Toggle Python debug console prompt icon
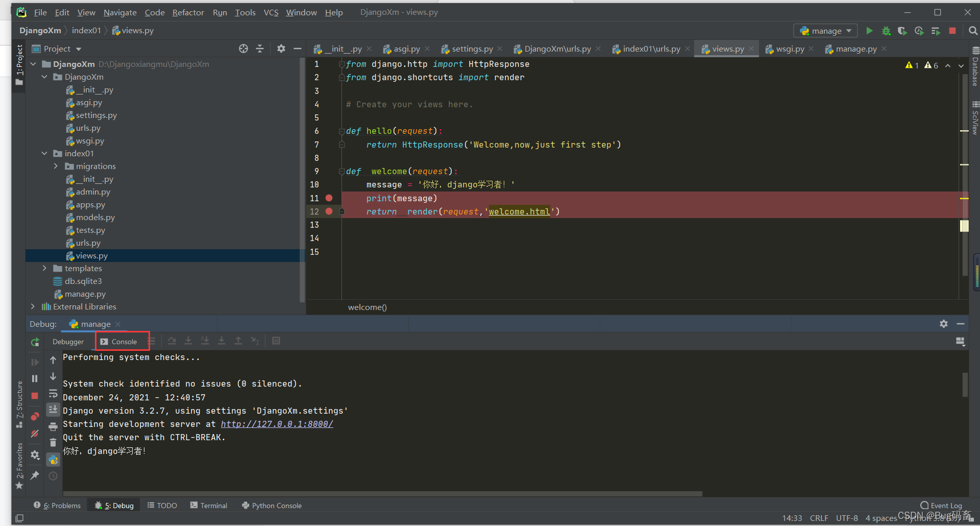This screenshot has height=526, width=980. click(x=53, y=460)
